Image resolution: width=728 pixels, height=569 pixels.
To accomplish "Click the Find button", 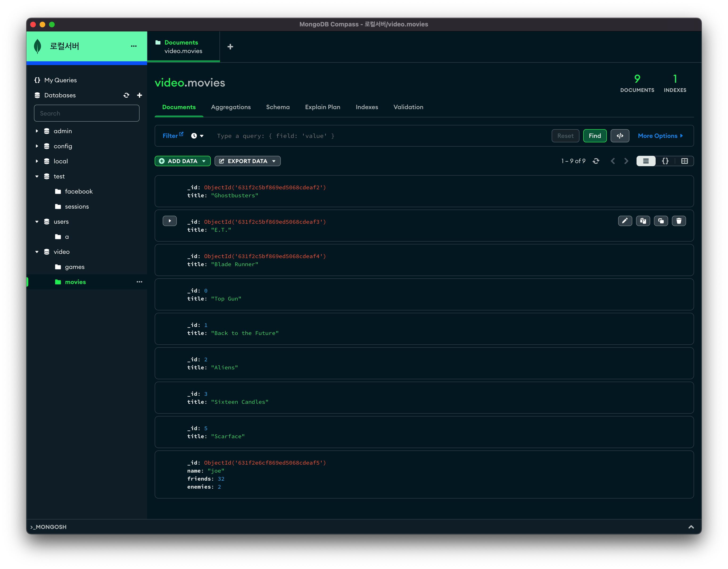I will tap(595, 136).
